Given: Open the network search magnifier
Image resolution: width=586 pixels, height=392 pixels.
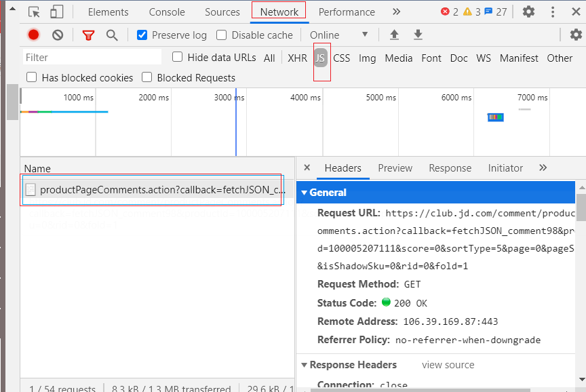Looking at the screenshot, I should point(112,35).
